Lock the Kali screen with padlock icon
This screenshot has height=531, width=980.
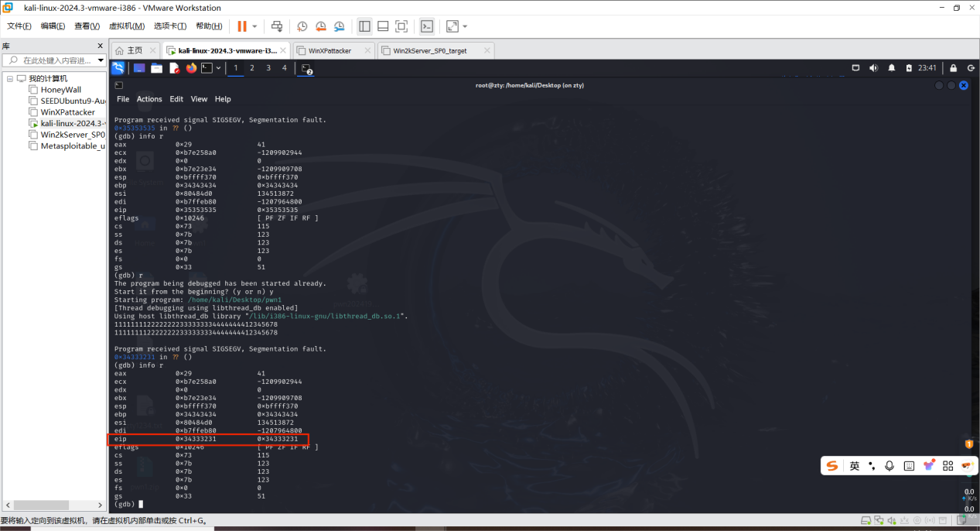point(953,68)
